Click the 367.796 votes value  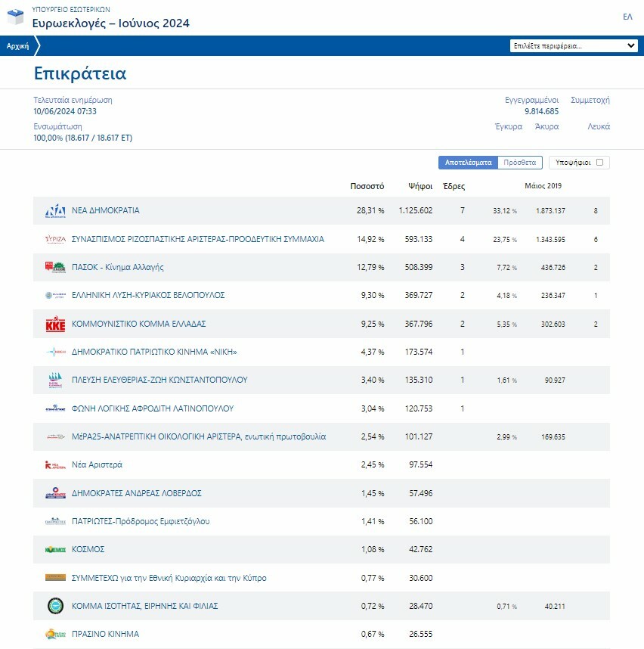(x=419, y=324)
